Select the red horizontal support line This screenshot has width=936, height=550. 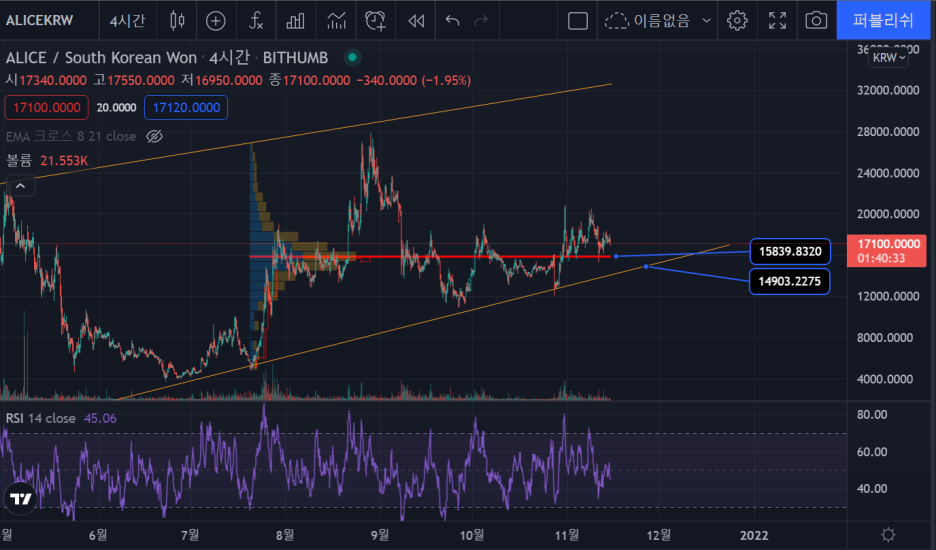click(430, 256)
